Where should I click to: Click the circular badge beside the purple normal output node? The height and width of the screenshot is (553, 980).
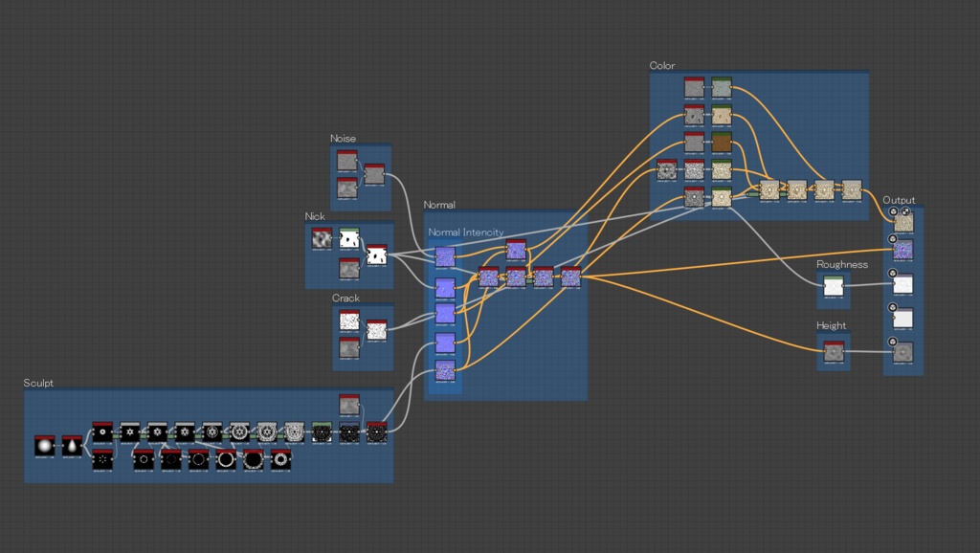(x=893, y=239)
